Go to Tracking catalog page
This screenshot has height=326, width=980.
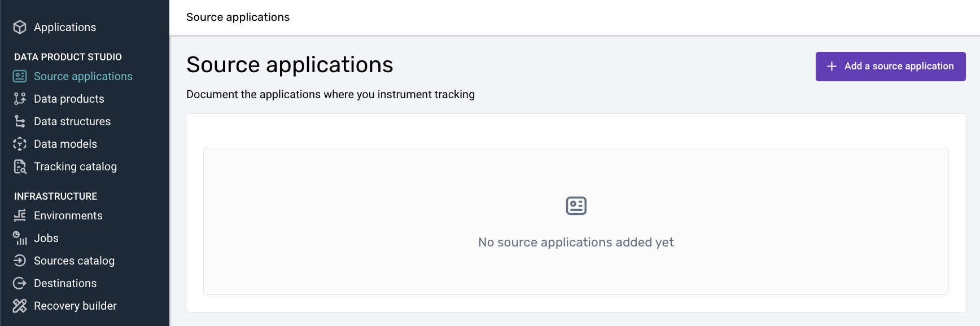[x=75, y=166]
